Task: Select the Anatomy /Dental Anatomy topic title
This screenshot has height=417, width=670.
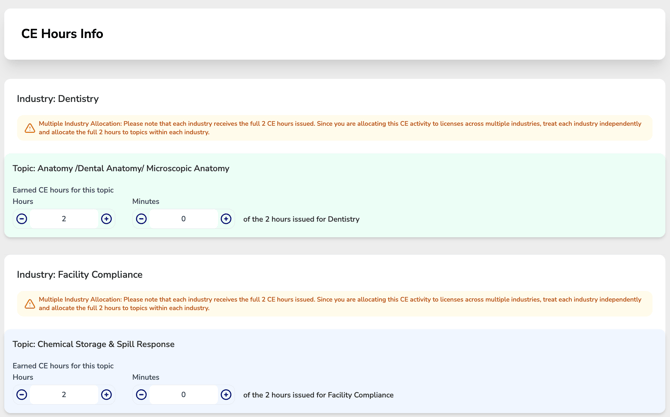Action: pyautogui.click(x=121, y=168)
